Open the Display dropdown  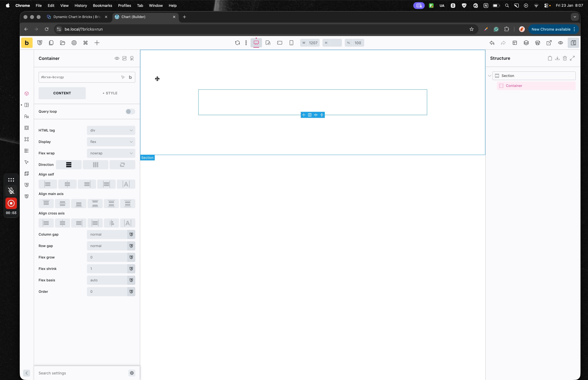[x=111, y=142]
